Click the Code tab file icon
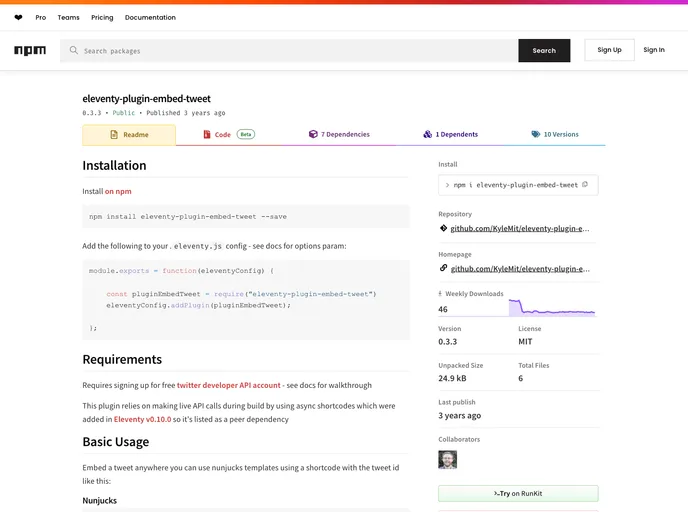The width and height of the screenshot is (688, 512). [207, 134]
